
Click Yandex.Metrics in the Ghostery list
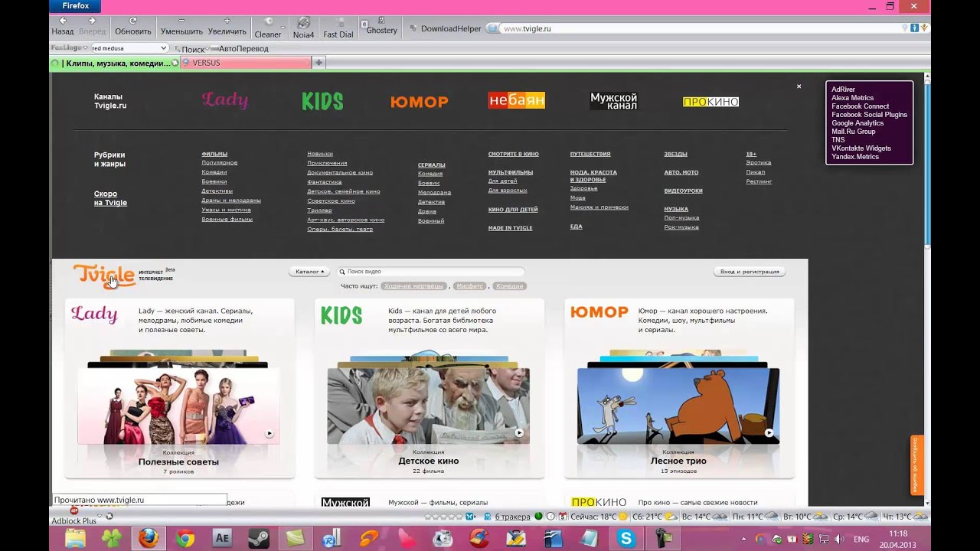point(855,157)
